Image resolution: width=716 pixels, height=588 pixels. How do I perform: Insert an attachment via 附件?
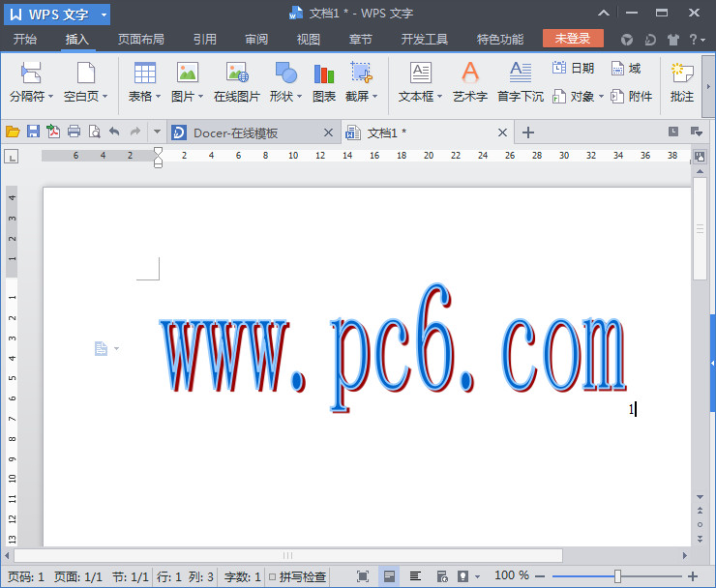coord(631,97)
